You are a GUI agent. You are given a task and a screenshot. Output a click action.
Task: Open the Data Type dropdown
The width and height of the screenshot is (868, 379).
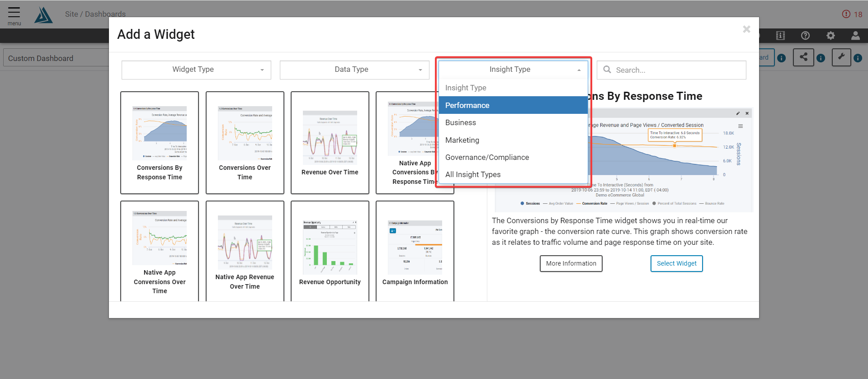pyautogui.click(x=354, y=70)
